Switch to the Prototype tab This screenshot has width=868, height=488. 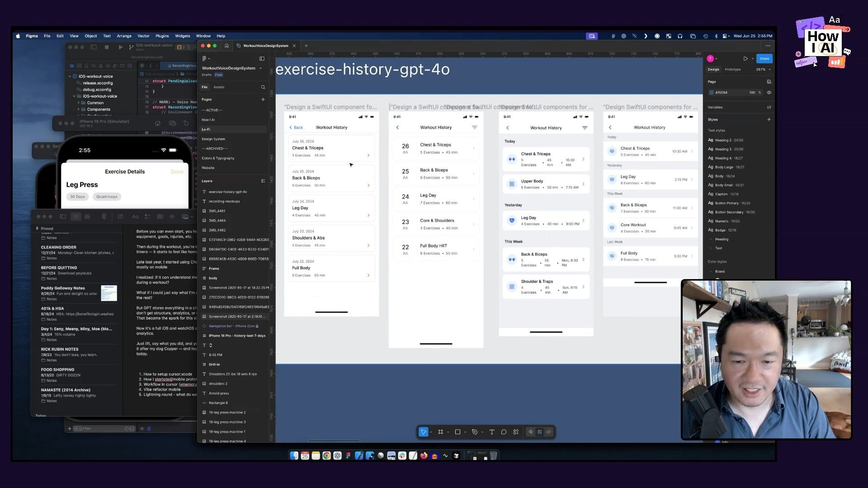tap(732, 70)
